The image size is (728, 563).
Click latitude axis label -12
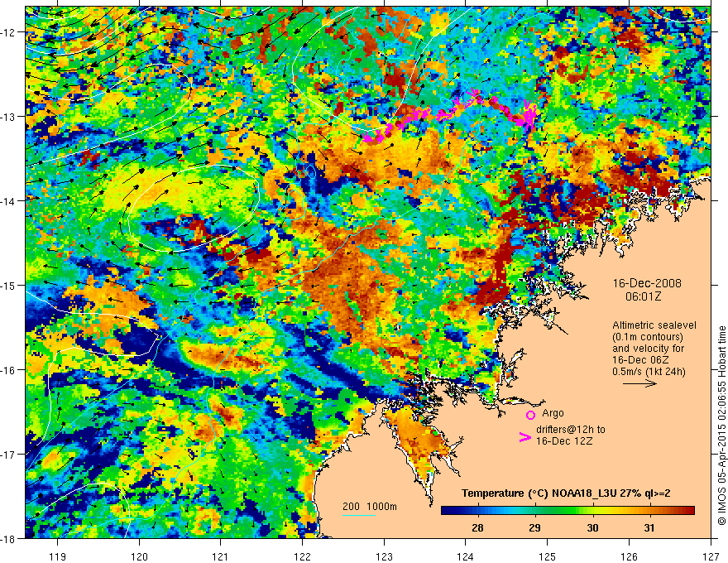click(x=9, y=32)
